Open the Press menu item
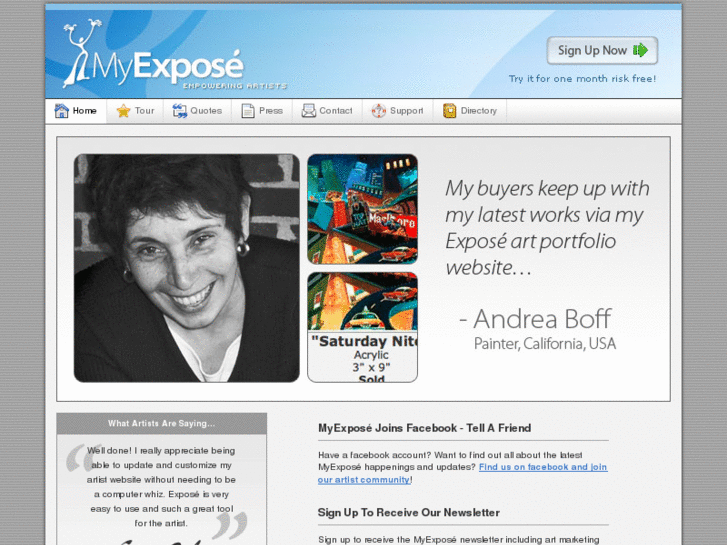 pyautogui.click(x=262, y=111)
